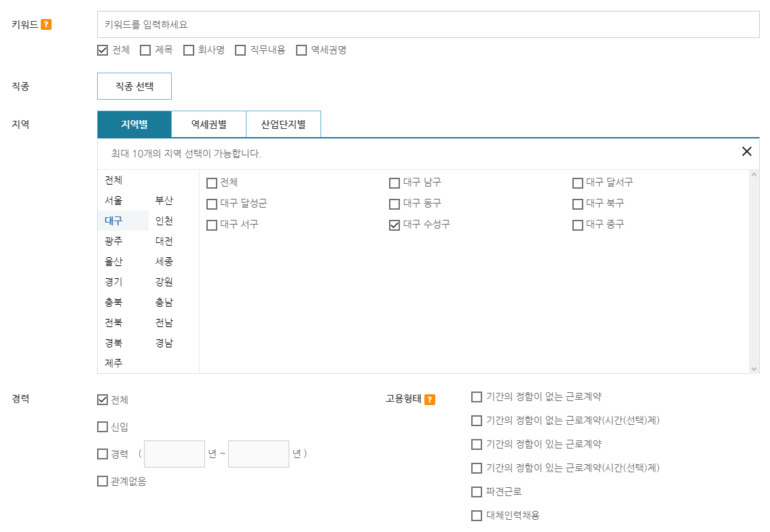
Task: Enable the 신입 experience checkbox
Action: pos(103,427)
